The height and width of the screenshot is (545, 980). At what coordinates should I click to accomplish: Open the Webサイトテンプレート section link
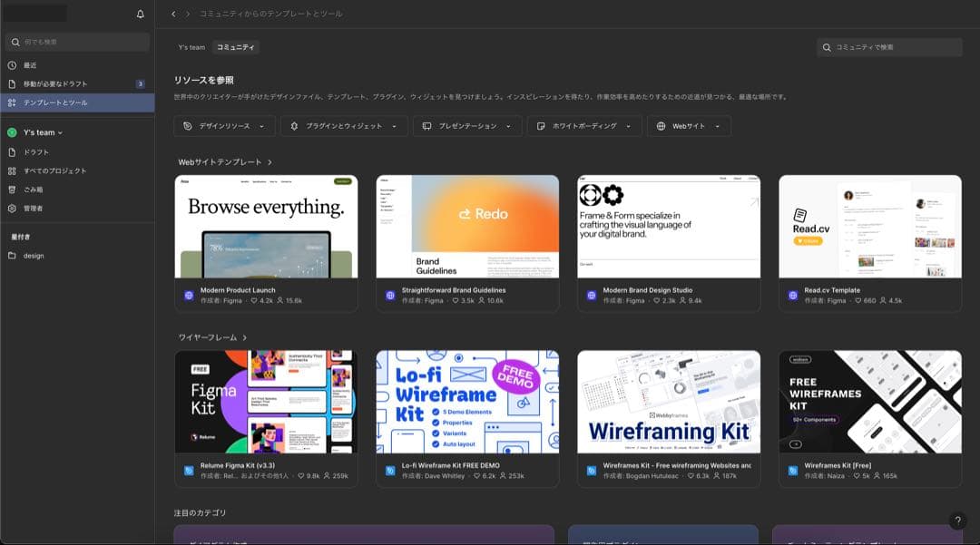coord(224,162)
